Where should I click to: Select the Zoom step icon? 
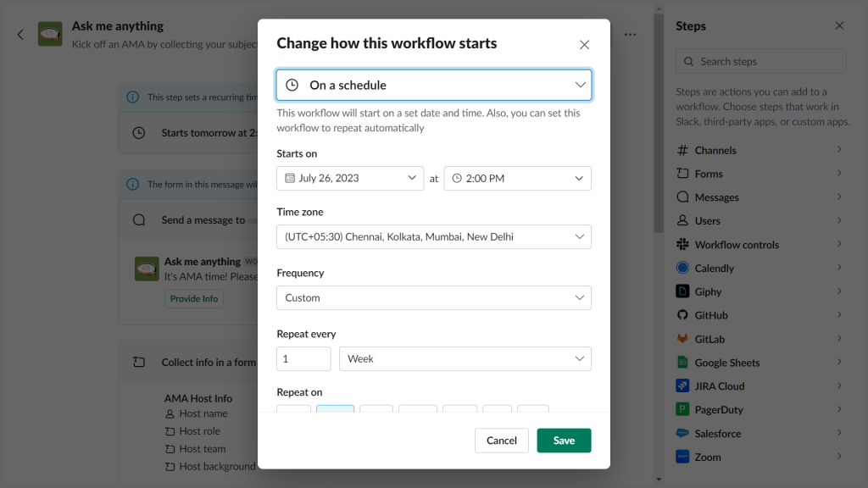click(x=683, y=457)
